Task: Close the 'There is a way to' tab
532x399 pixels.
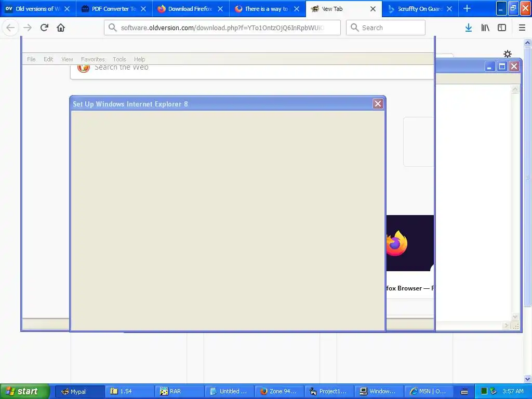Action: (297, 9)
